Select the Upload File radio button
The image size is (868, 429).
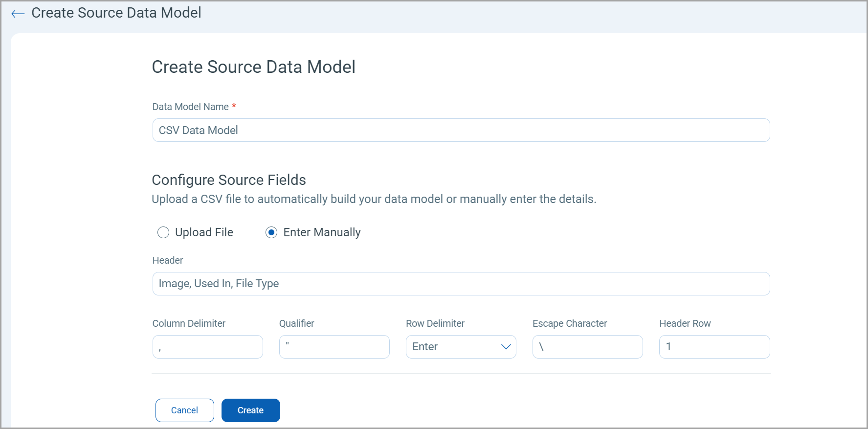tap(163, 232)
